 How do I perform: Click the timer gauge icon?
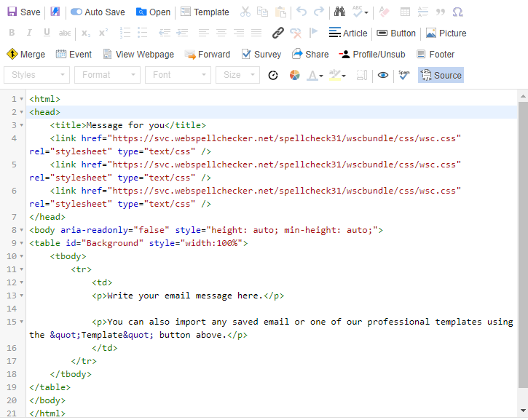point(273,75)
